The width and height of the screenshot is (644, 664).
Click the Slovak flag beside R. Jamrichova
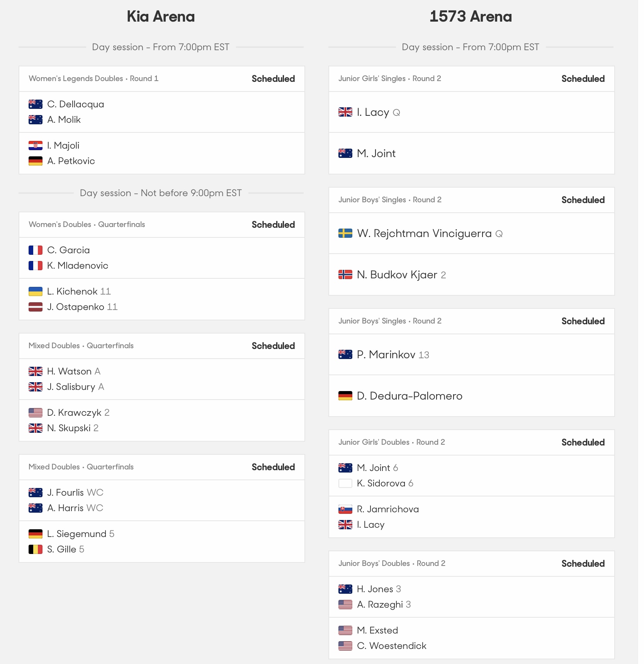pos(345,509)
